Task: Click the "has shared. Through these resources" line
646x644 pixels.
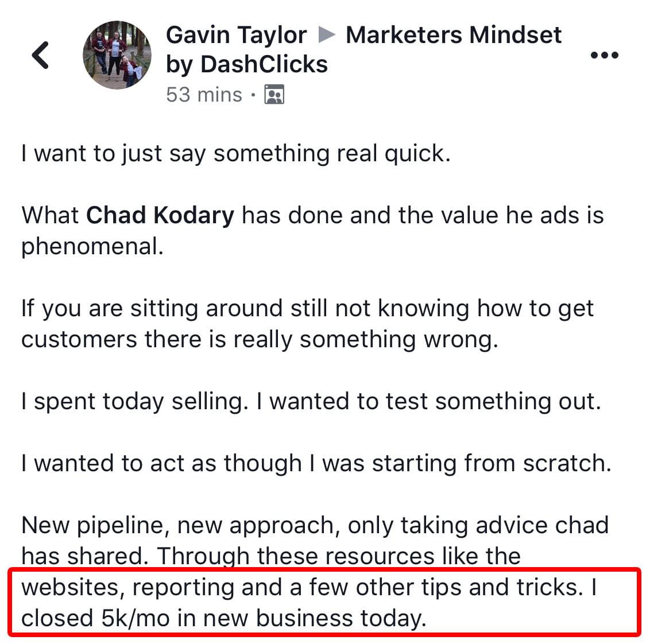Action: (x=270, y=556)
